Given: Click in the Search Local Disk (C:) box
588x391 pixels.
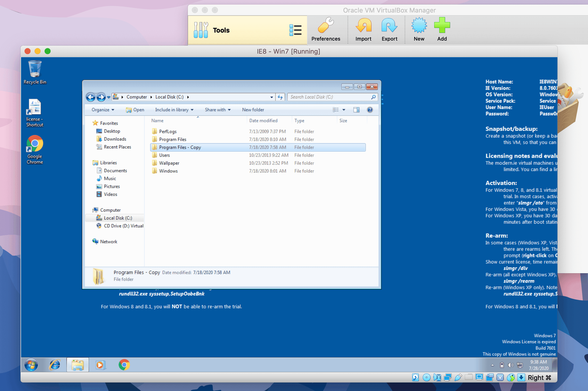Looking at the screenshot, I should click(x=332, y=97).
